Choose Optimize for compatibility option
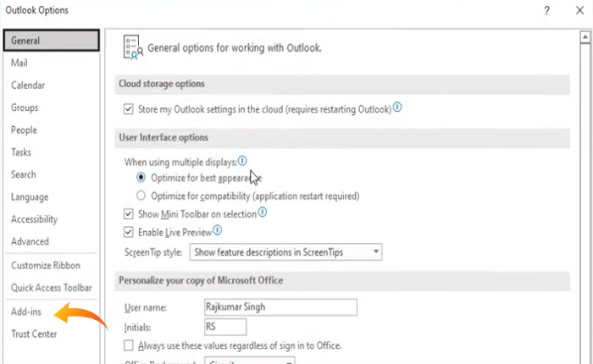The width and height of the screenshot is (593, 364). [x=141, y=196]
